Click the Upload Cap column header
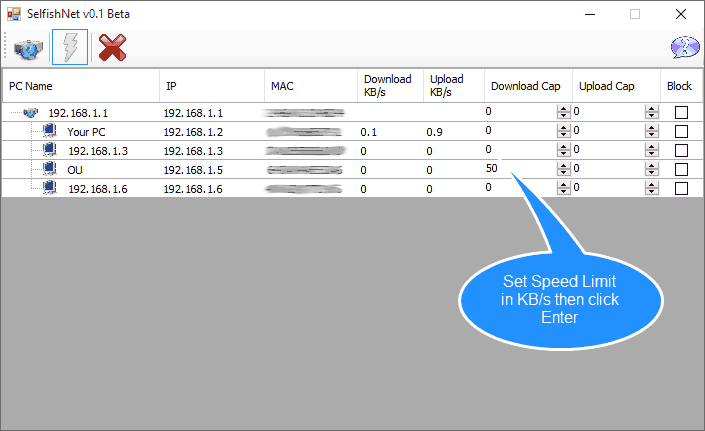 (616, 86)
